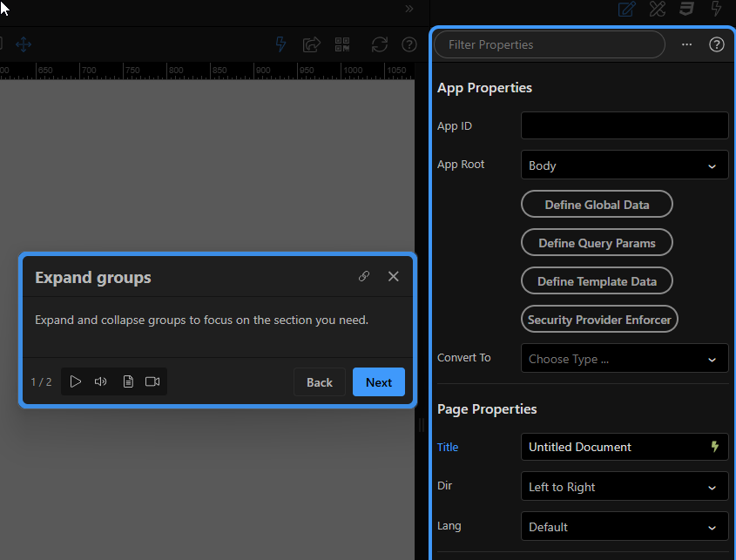Click the Convert To label
Viewport: 736px width, 560px height.
coord(463,358)
